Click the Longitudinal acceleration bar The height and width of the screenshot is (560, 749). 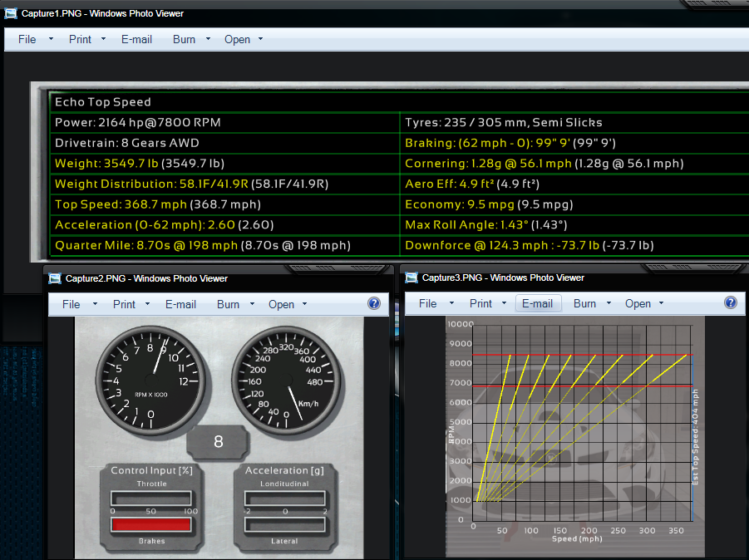(285, 498)
